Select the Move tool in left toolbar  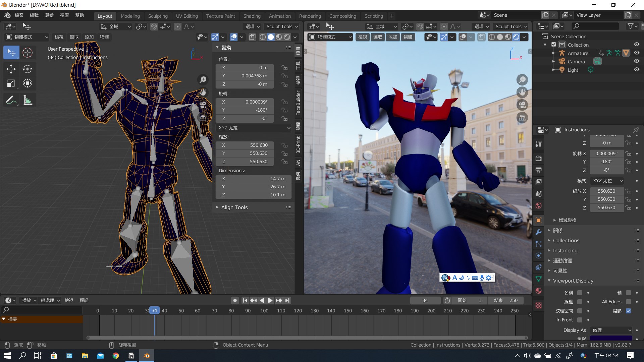click(11, 69)
